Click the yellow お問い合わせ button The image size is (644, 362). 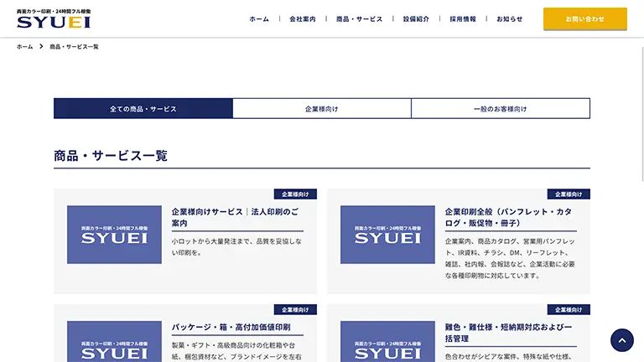[584, 19]
